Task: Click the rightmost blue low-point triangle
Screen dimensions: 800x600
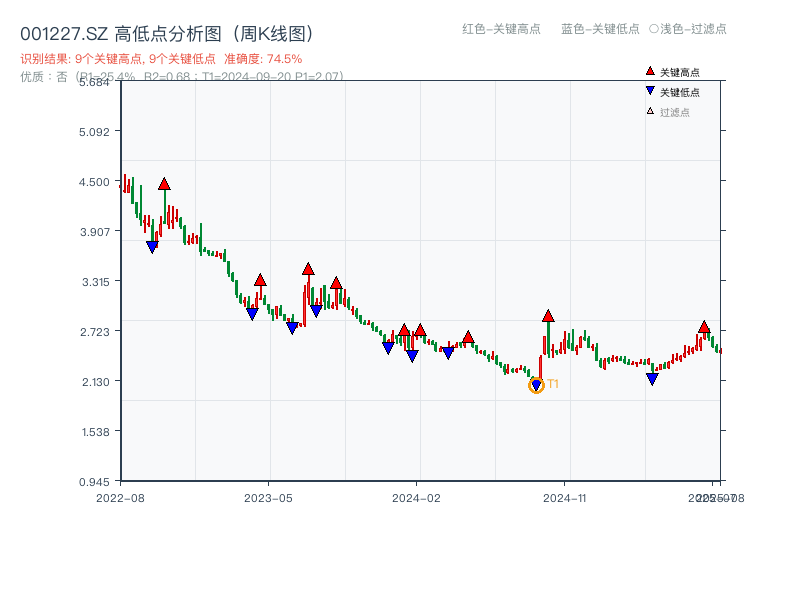Action: point(652,379)
